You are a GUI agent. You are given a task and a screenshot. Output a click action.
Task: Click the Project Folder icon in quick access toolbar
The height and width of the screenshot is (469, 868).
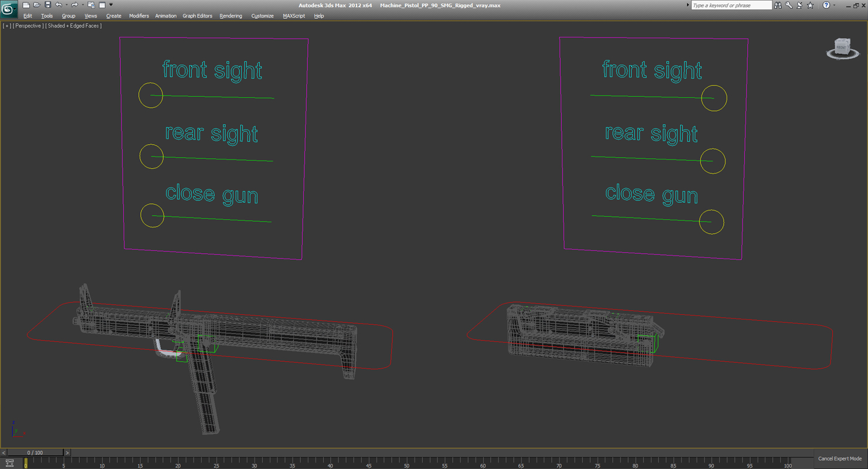[91, 5]
